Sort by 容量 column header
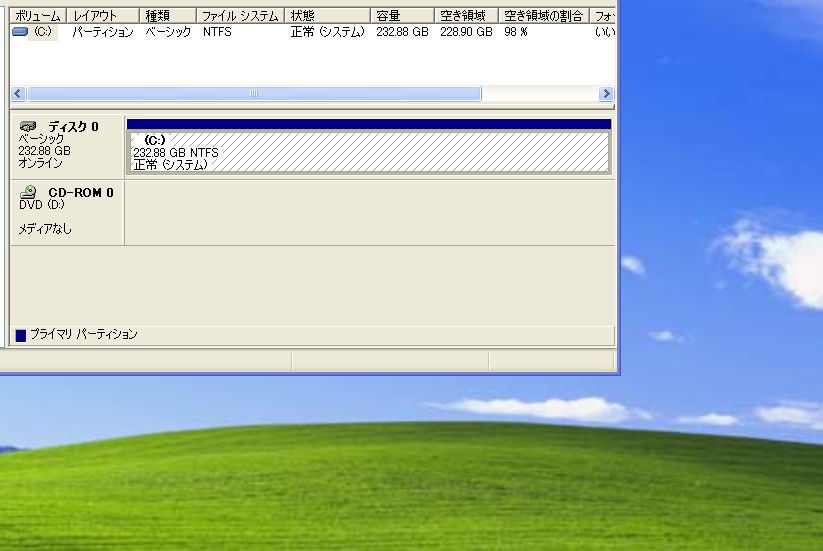Screen dimensions: 823x551 pyautogui.click(x=403, y=16)
